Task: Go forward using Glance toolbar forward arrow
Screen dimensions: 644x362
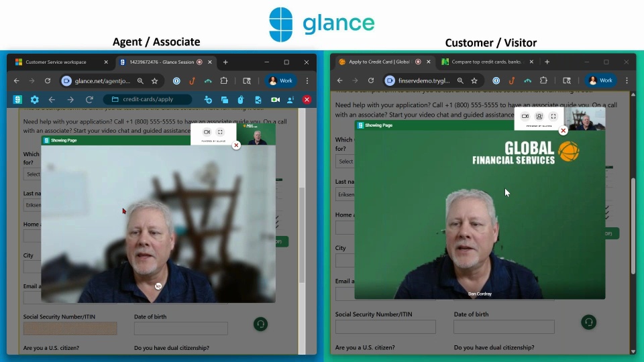Action: tap(70, 99)
